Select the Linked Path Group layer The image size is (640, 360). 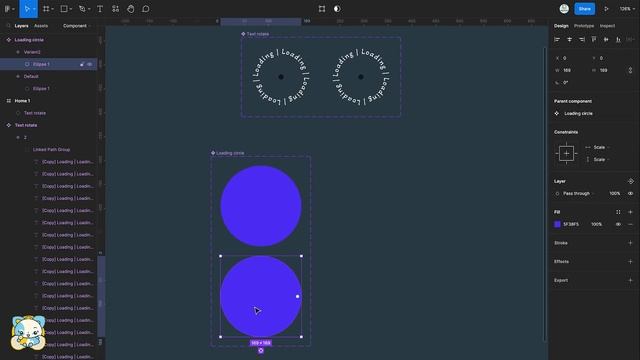click(x=51, y=149)
